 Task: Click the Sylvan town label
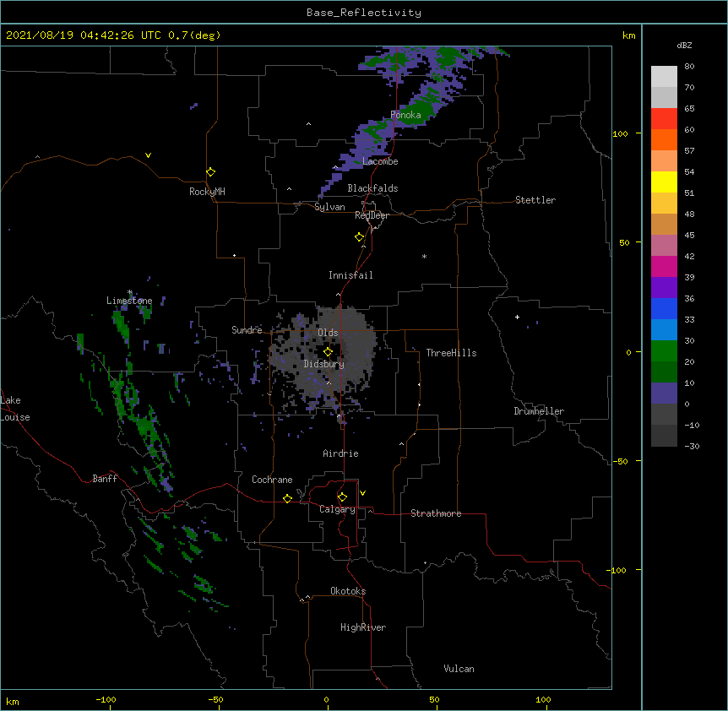tap(329, 207)
